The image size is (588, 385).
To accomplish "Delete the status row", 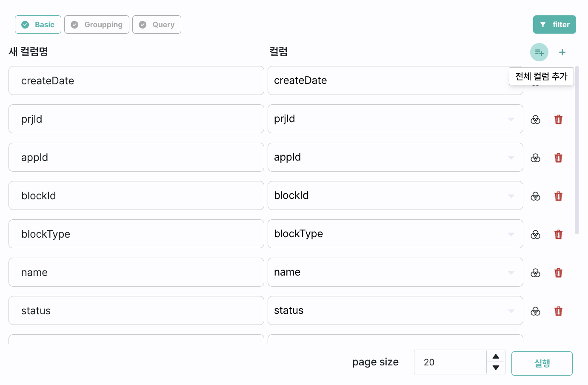I will coord(559,311).
